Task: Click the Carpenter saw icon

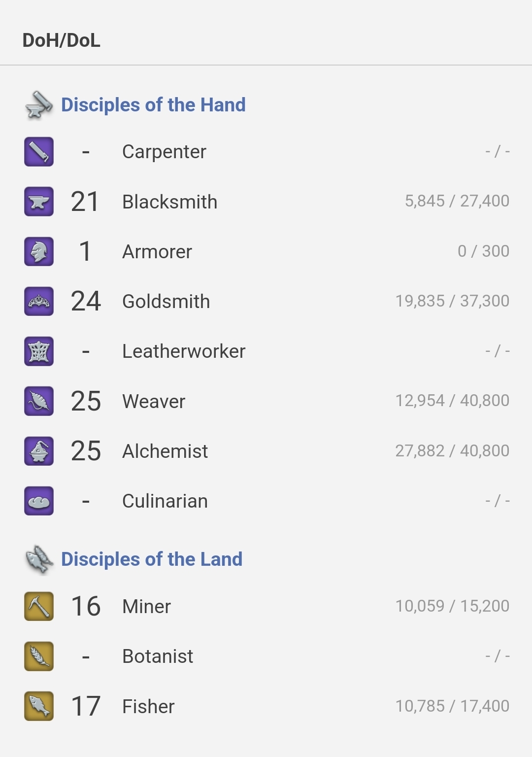Action: pyautogui.click(x=39, y=151)
